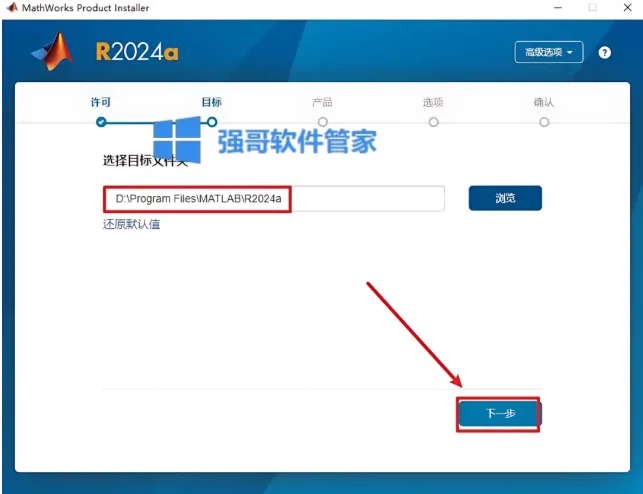Image resolution: width=643 pixels, height=494 pixels.
Task: Minimize the MathWorks Product Installer window
Action: (x=558, y=7)
